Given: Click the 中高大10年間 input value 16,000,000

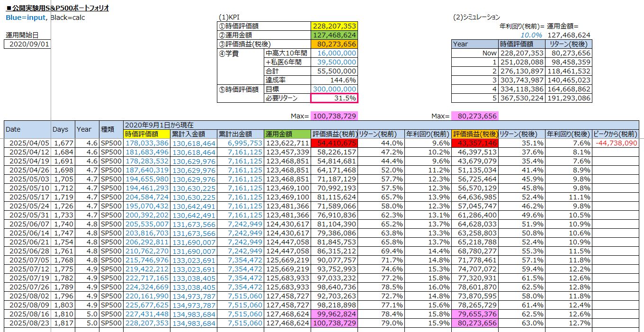Looking at the screenshot, I should pos(334,53).
